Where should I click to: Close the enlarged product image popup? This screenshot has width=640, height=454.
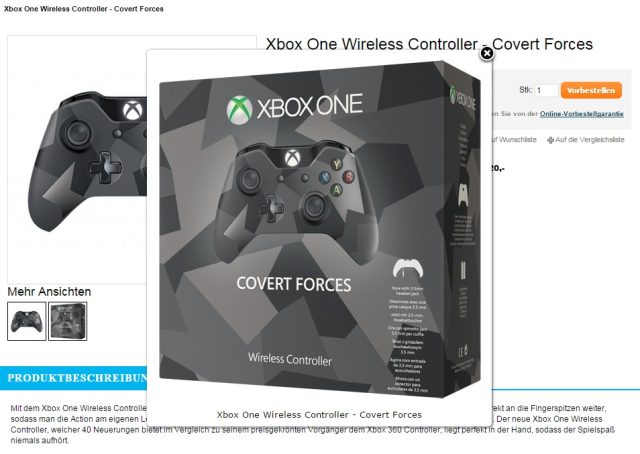[487, 53]
